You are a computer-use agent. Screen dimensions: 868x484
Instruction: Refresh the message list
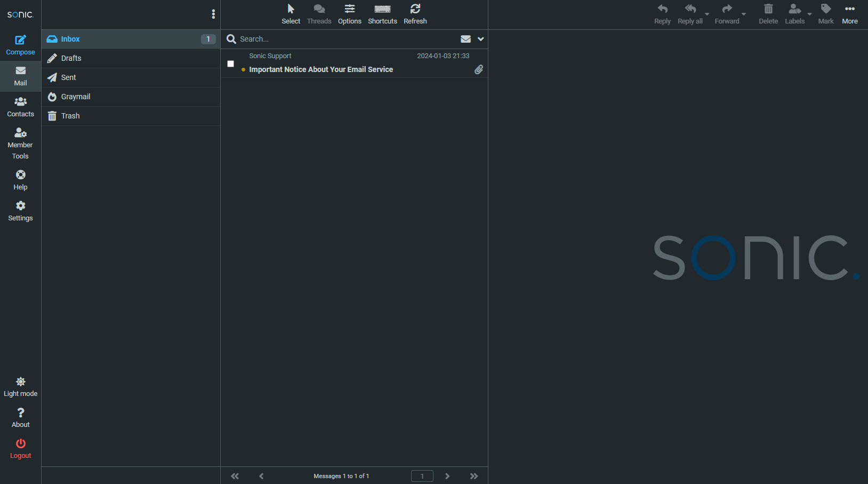tap(415, 14)
